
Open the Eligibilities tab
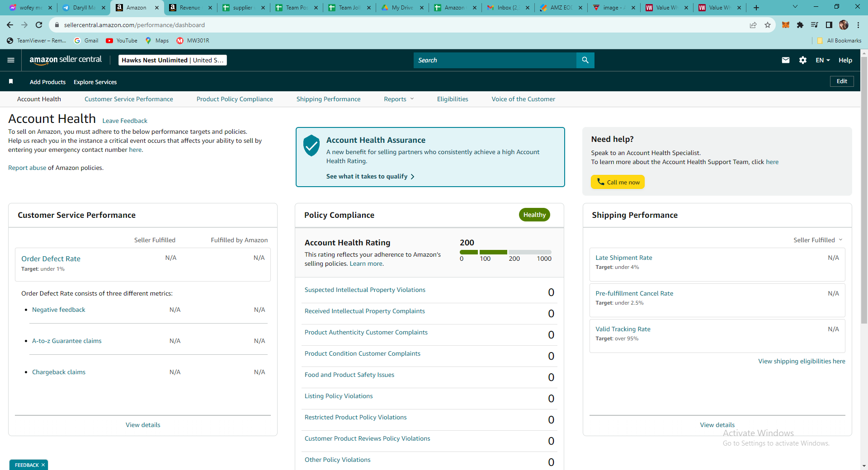(x=453, y=99)
